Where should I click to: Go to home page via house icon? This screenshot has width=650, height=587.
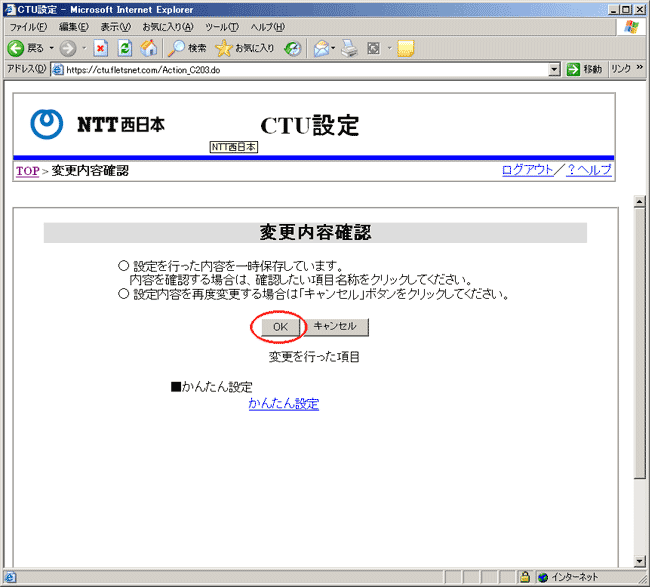point(148,49)
